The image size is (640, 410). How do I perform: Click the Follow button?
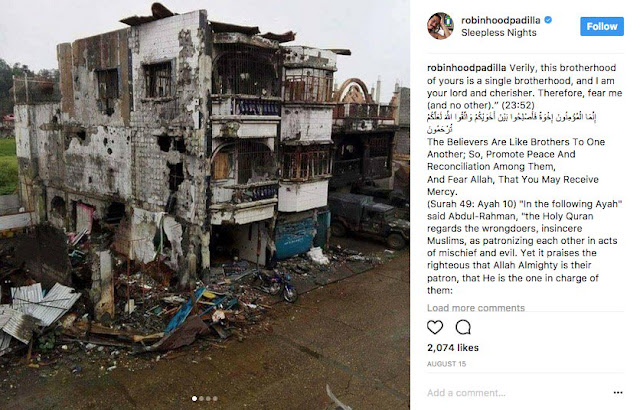click(602, 27)
